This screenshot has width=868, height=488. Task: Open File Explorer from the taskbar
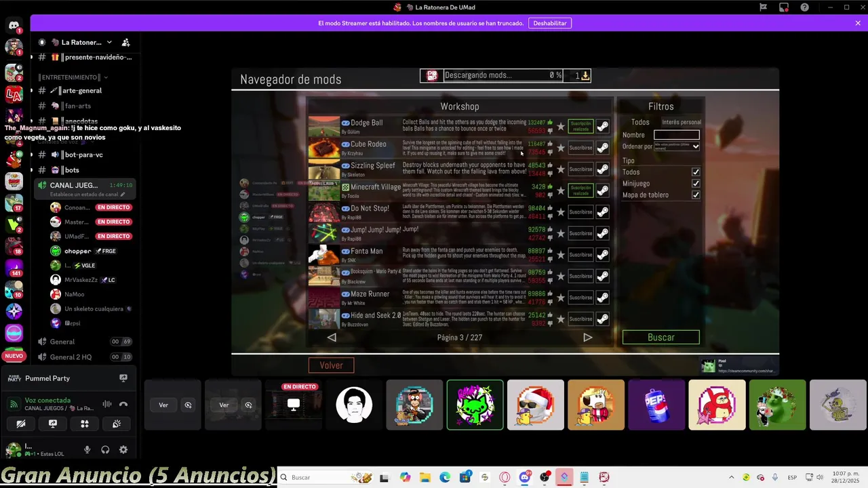[x=425, y=477]
